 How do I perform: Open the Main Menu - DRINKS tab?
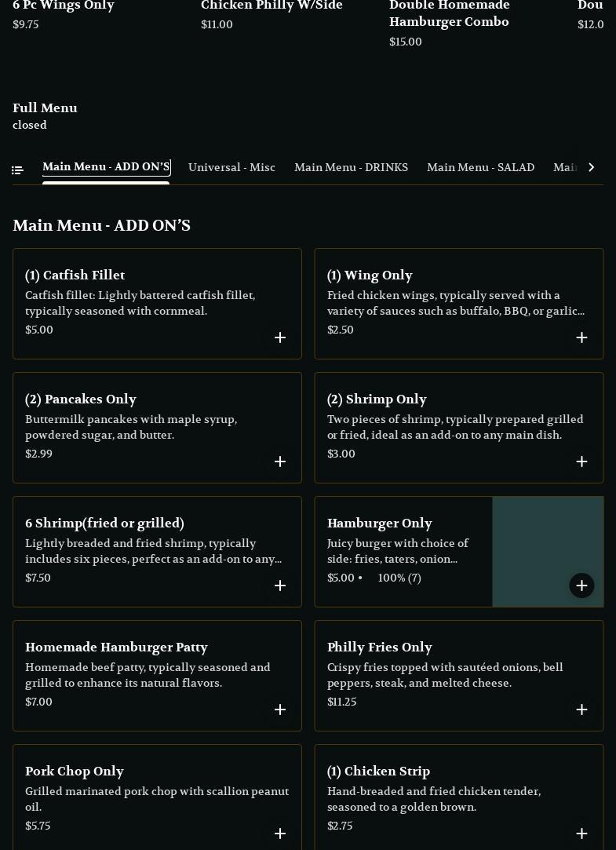pyautogui.click(x=351, y=168)
